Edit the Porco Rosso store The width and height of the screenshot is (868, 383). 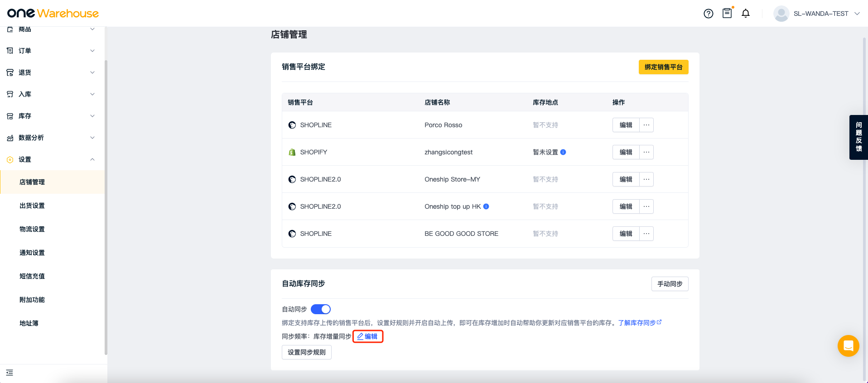pyautogui.click(x=626, y=125)
